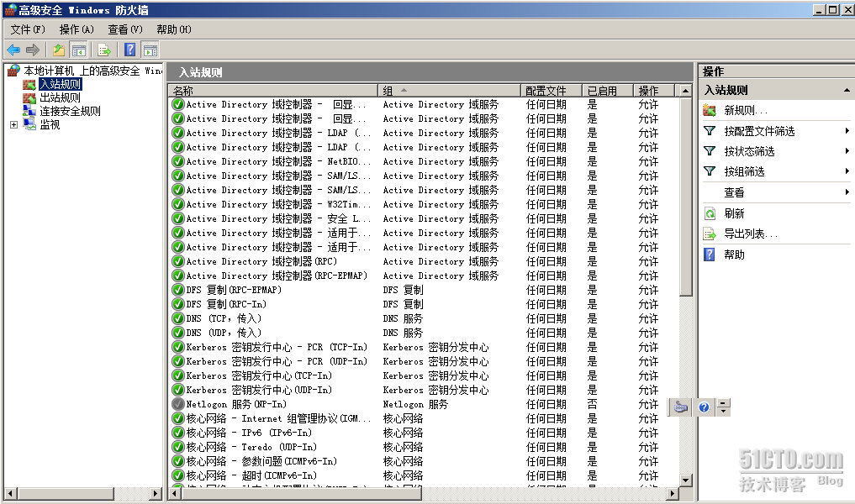Click the tree pane scroll right arrow
The width and height of the screenshot is (855, 504).
click(156, 494)
